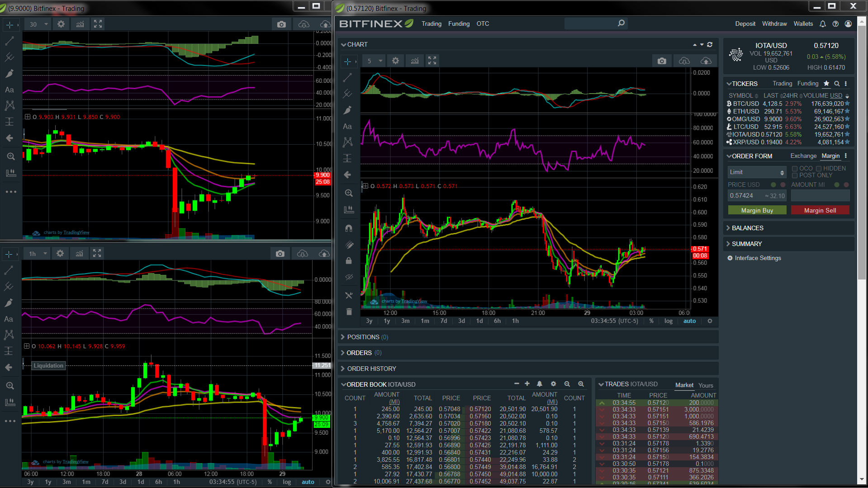Select the trend line tool in IOTA chart
This screenshot has width=868, height=488.
(x=347, y=78)
